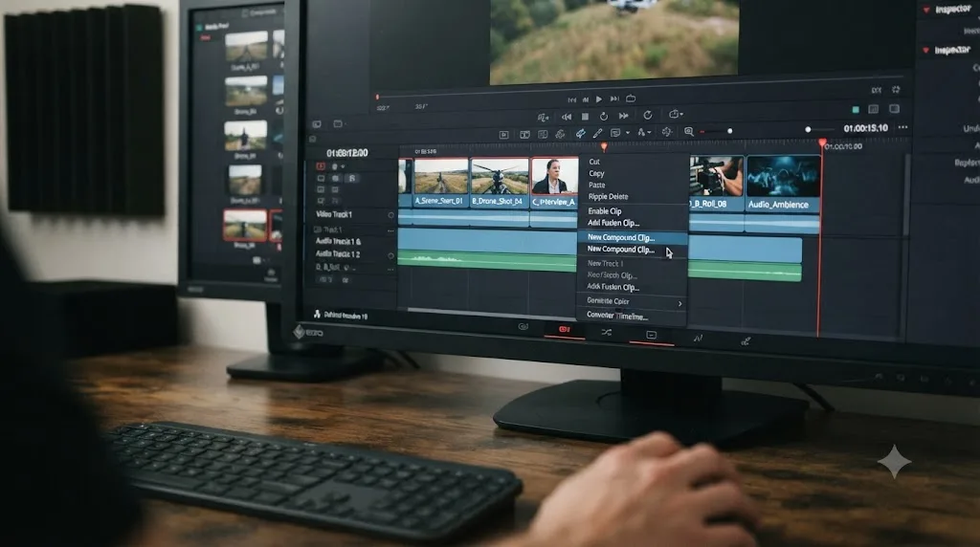Click the DaVinci Resolve logo bottom left
This screenshot has height=547, width=980.
[317, 314]
